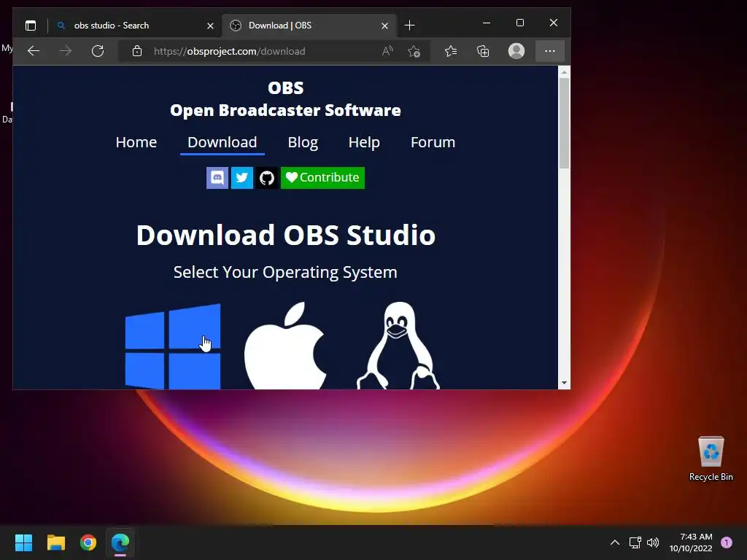Click the page scrollbar thumb

pos(564,122)
